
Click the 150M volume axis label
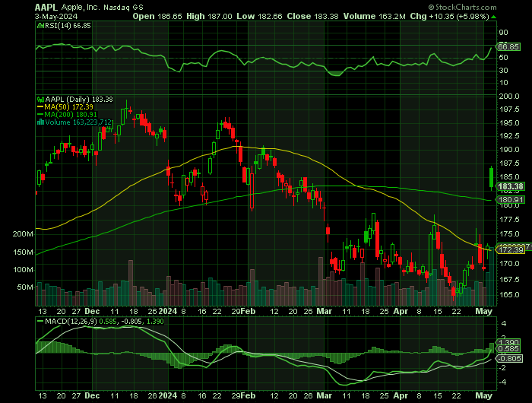pos(23,252)
